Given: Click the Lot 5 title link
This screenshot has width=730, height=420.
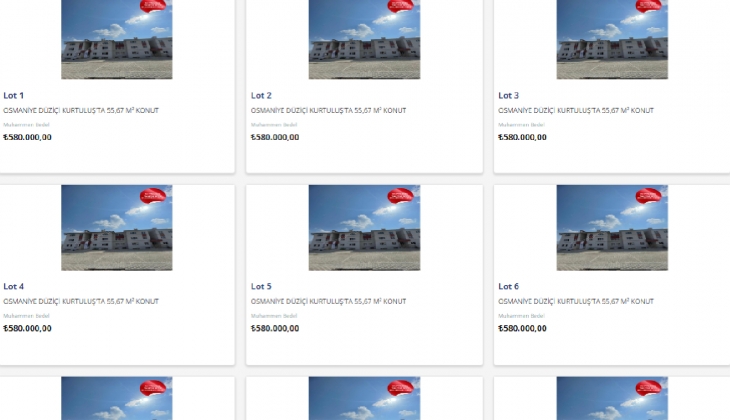Looking at the screenshot, I should pyautogui.click(x=261, y=286).
